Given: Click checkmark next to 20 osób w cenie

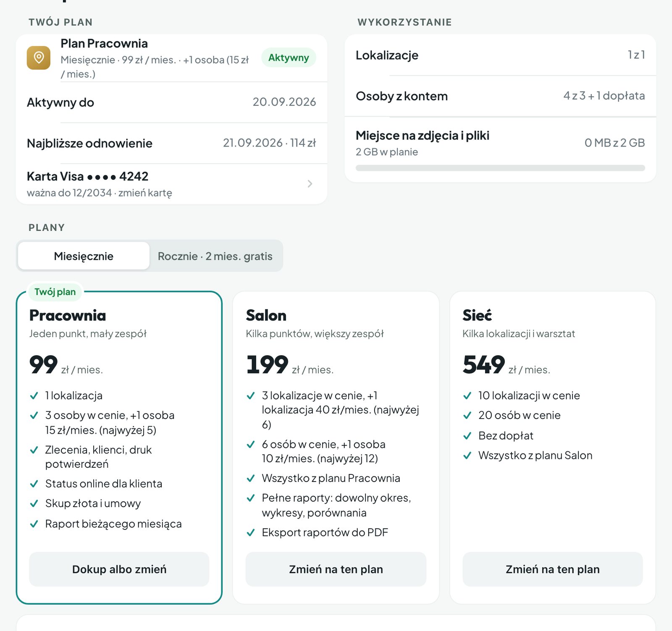Looking at the screenshot, I should pos(467,416).
